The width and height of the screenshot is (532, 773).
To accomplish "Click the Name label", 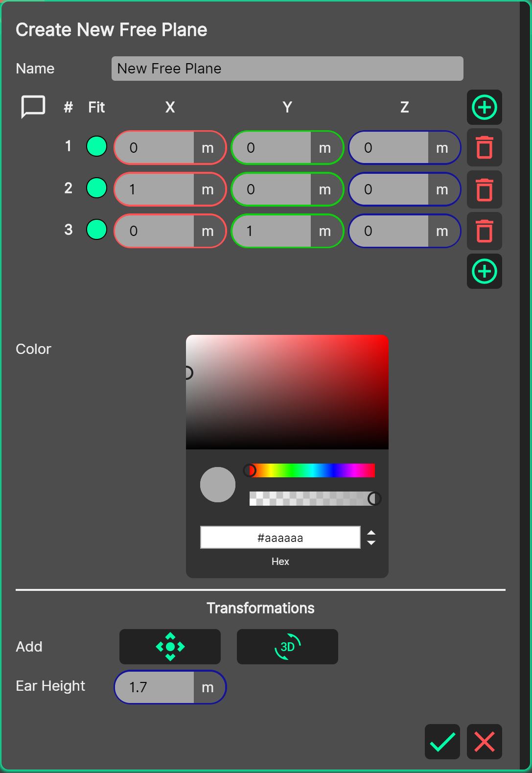I will 35,69.
